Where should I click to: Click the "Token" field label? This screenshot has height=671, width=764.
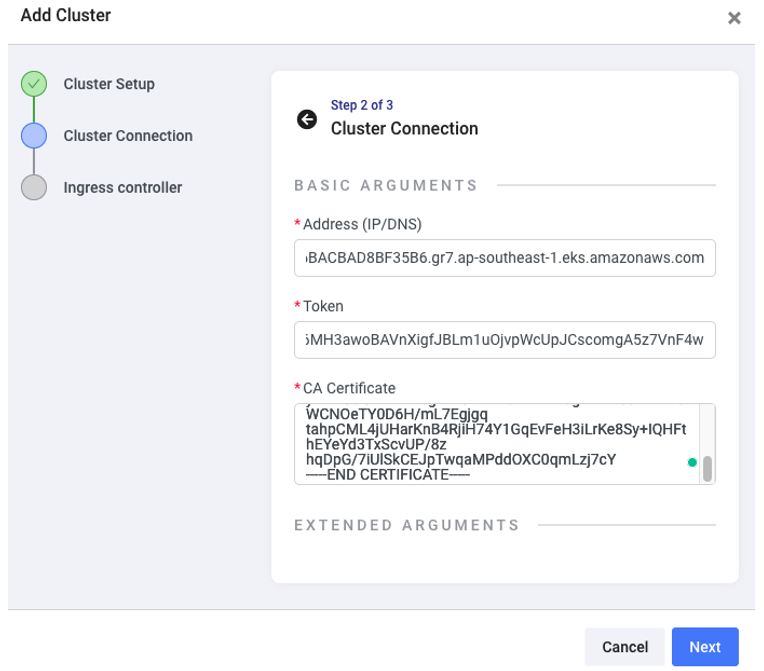(x=323, y=306)
